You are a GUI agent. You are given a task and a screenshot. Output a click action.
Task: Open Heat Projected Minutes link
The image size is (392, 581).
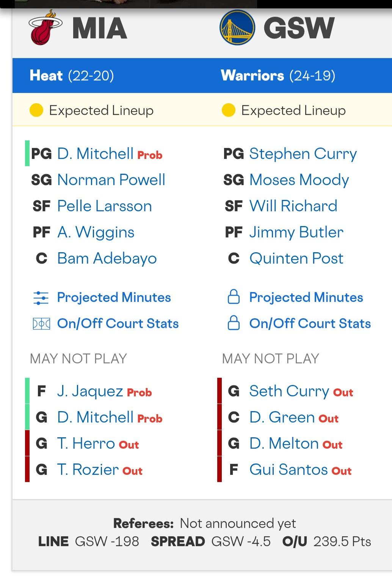[114, 298]
